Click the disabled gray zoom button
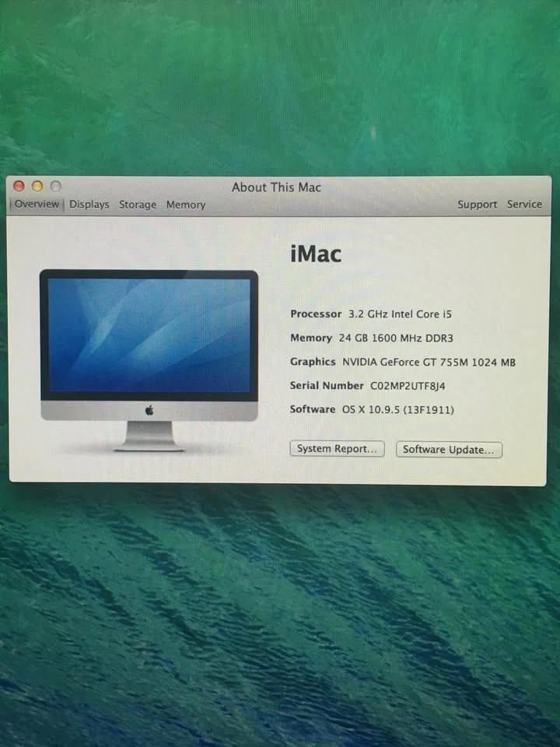The width and height of the screenshot is (560, 747). (56, 186)
